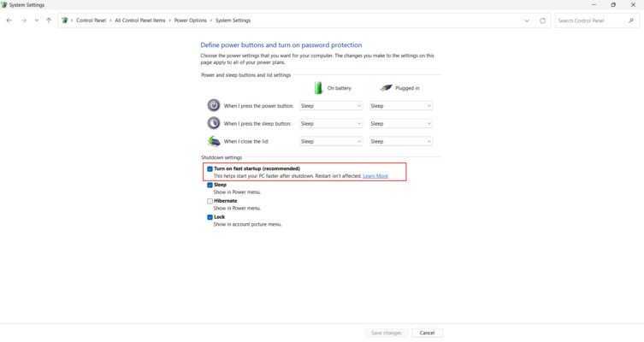The width and height of the screenshot is (644, 342).
Task: Open power button On battery dropdown
Action: (331, 106)
